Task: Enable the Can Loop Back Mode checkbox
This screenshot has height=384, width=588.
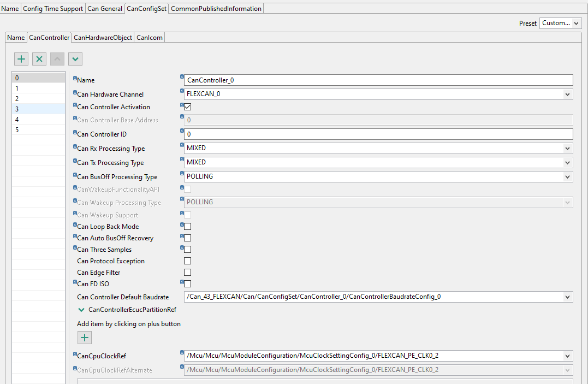Action: point(187,226)
